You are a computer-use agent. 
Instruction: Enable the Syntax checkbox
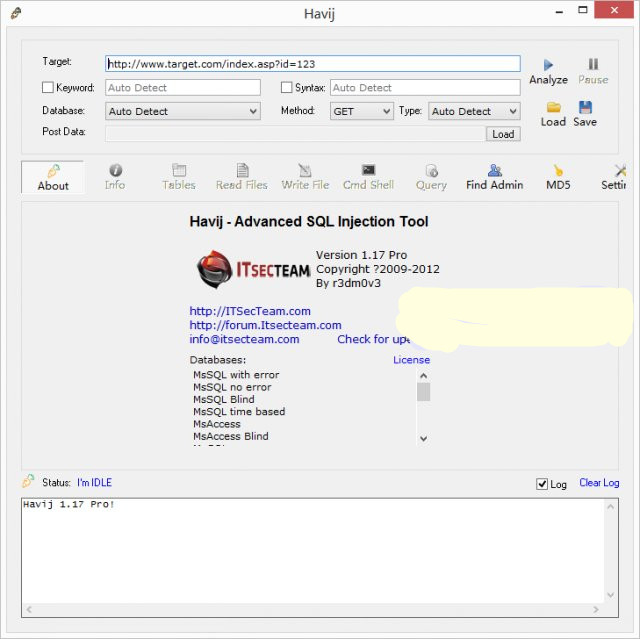287,88
